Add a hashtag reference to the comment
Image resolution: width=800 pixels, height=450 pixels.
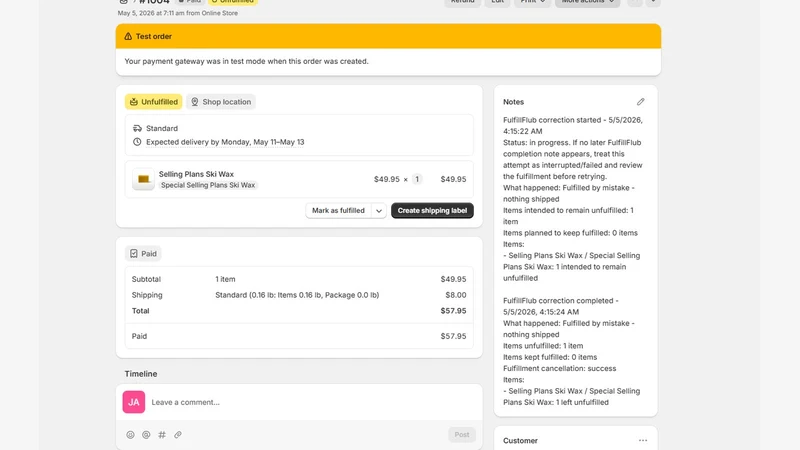click(162, 435)
